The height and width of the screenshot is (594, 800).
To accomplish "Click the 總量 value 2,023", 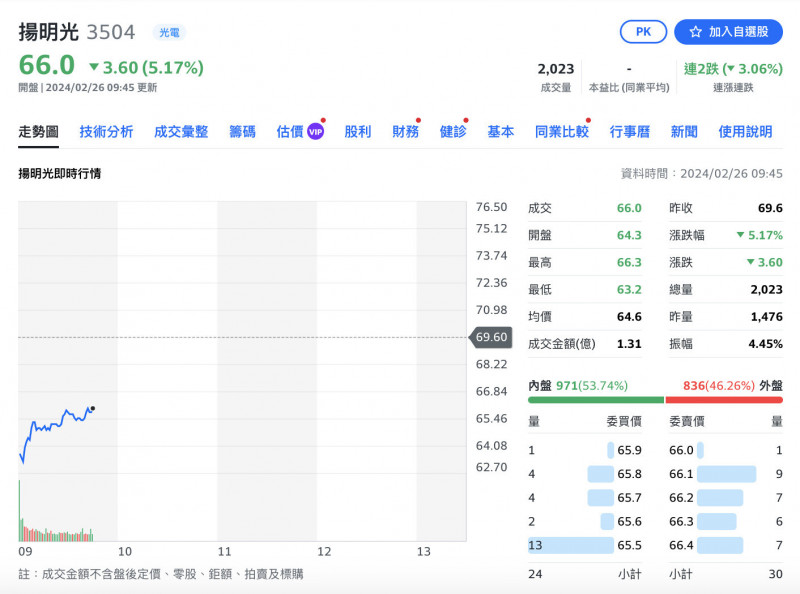I will [x=767, y=289].
